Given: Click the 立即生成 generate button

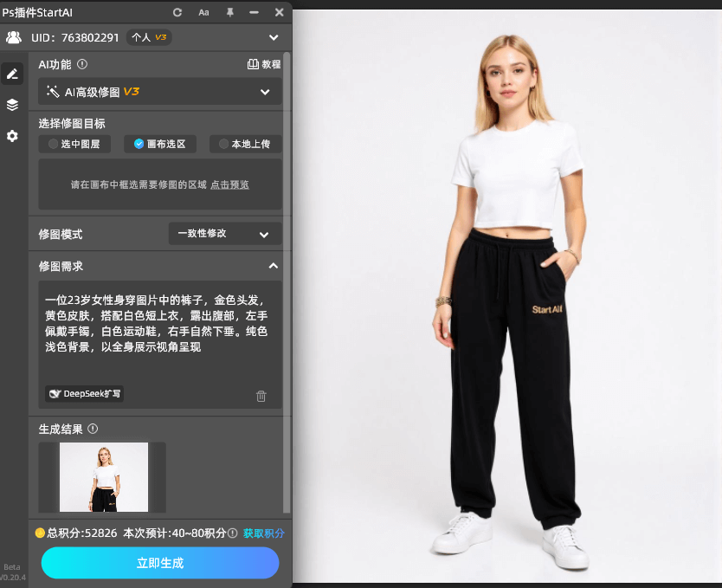Looking at the screenshot, I should pos(160,563).
